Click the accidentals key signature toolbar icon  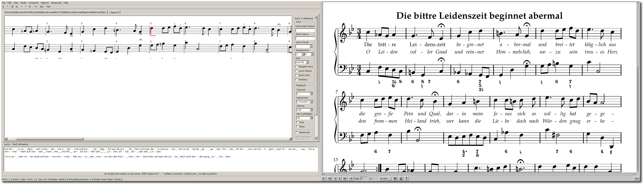(x=36, y=7)
